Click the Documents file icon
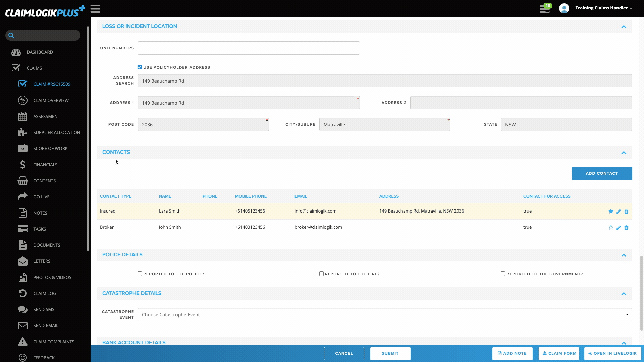This screenshot has width=644, height=362. [23, 245]
